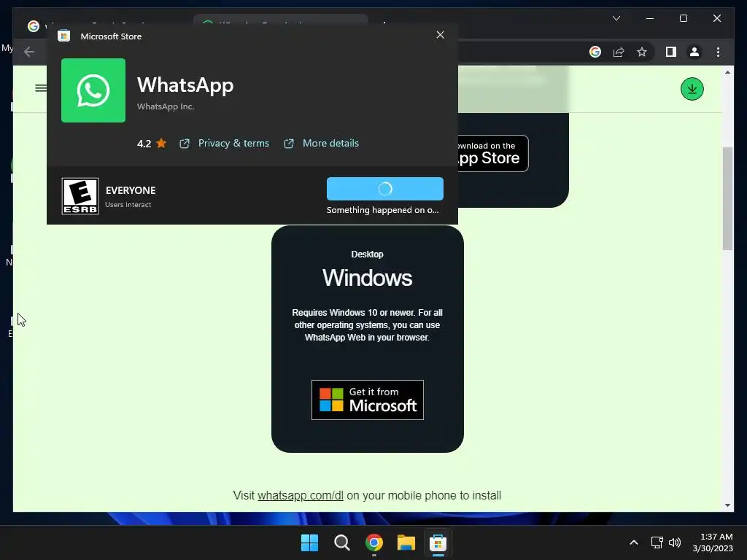This screenshot has width=747, height=560.
Task: Open the More details link
Action: (330, 144)
